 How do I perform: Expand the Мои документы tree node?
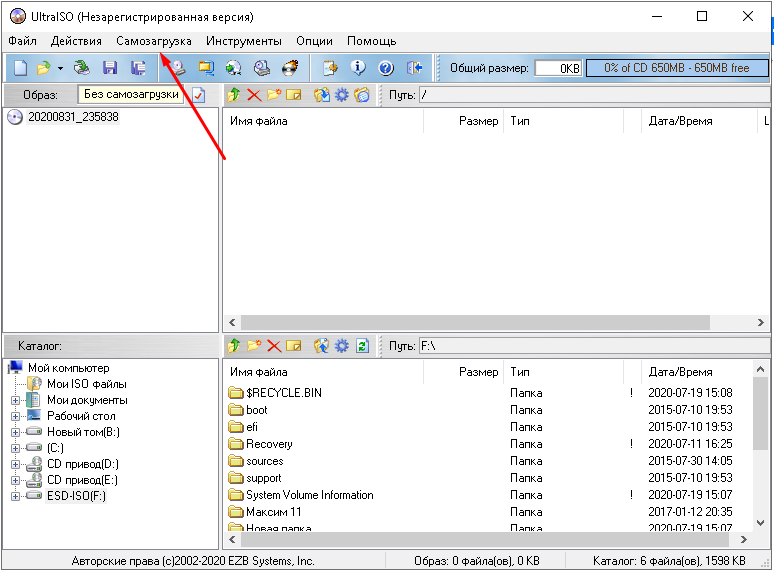click(15, 400)
